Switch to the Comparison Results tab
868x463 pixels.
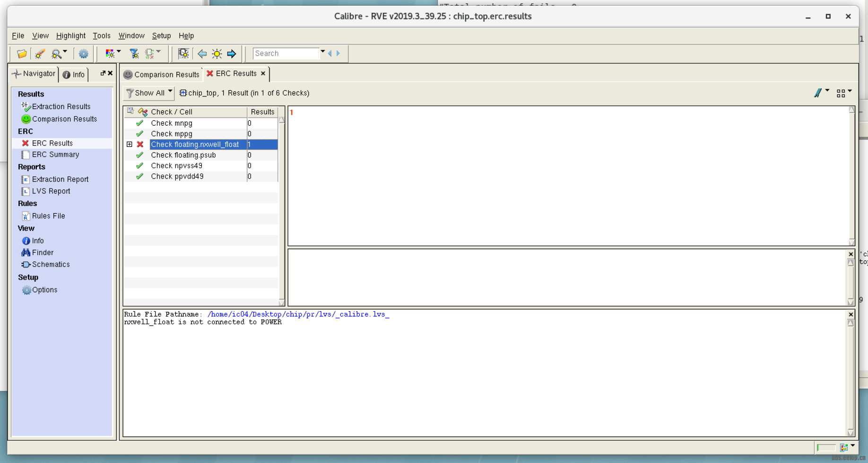pos(162,75)
